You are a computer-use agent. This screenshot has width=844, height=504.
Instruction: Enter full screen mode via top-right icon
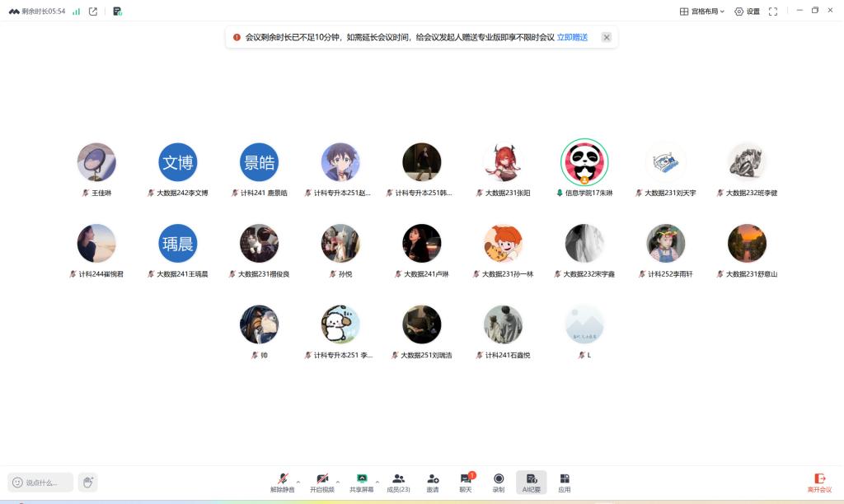pos(772,12)
